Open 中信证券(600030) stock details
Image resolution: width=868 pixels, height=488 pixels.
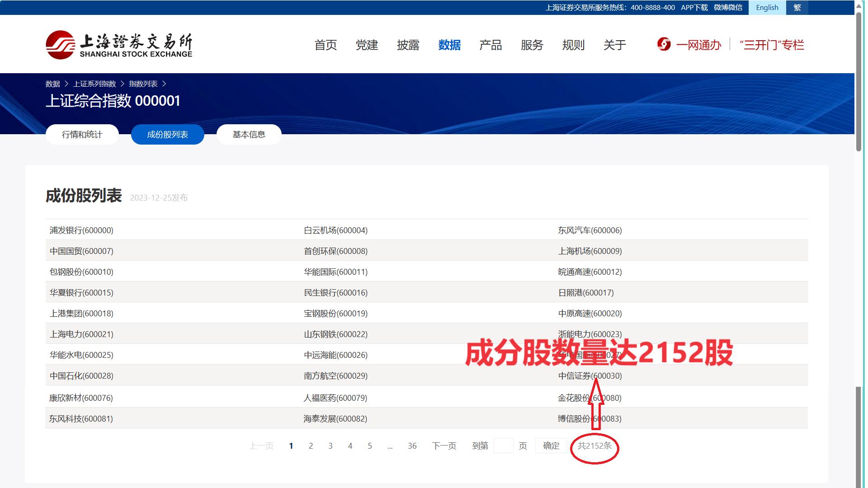[590, 375]
